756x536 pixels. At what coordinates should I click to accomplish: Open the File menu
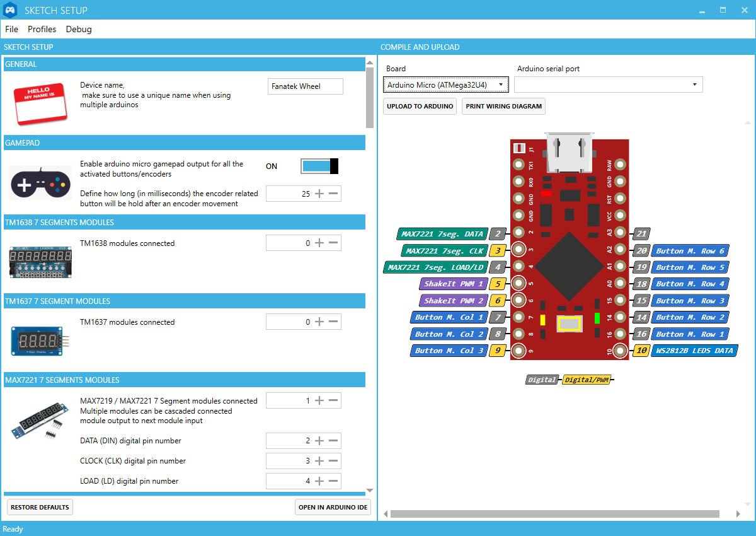tap(11, 29)
